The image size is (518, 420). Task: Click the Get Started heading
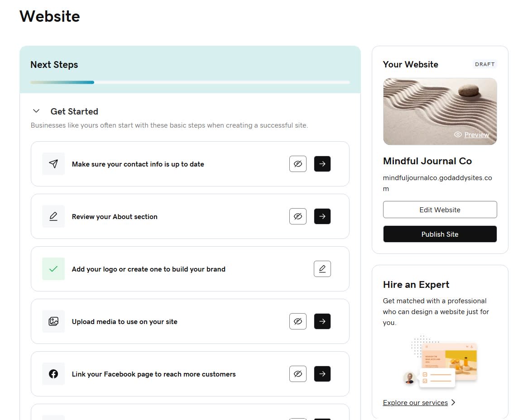(x=74, y=111)
